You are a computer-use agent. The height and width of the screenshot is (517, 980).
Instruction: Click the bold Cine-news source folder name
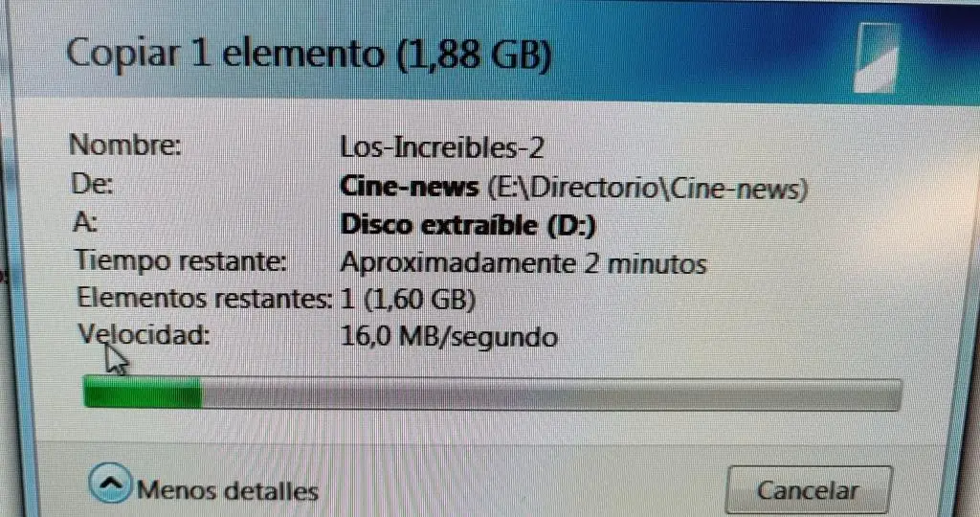[410, 187]
